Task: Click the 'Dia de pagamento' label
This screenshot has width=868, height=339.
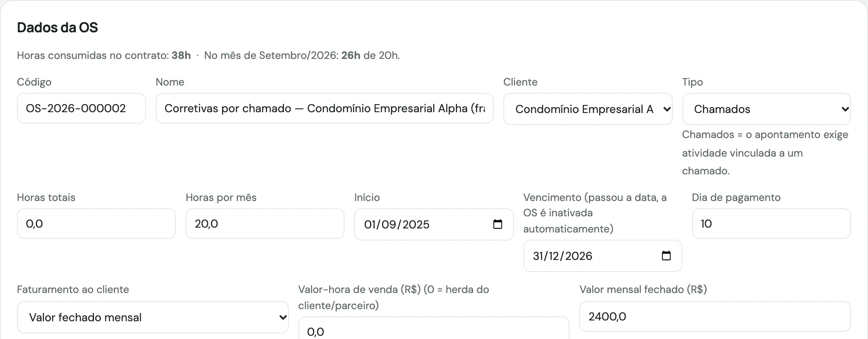Action: [x=736, y=197]
